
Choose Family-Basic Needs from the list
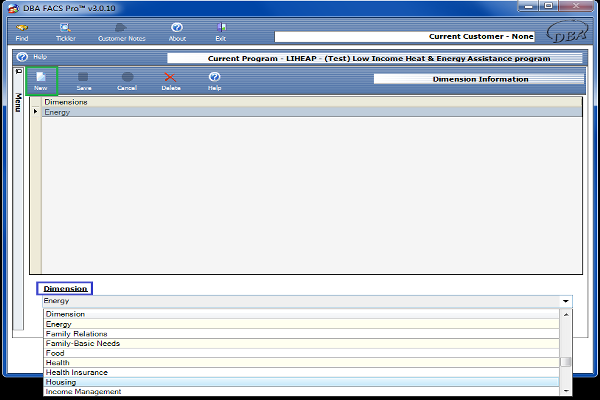coord(302,343)
